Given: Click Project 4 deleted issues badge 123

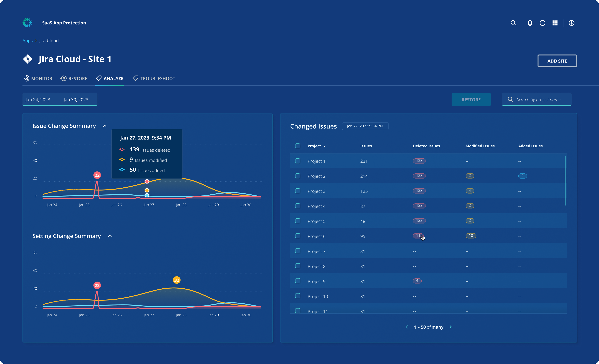Looking at the screenshot, I should click(419, 206).
